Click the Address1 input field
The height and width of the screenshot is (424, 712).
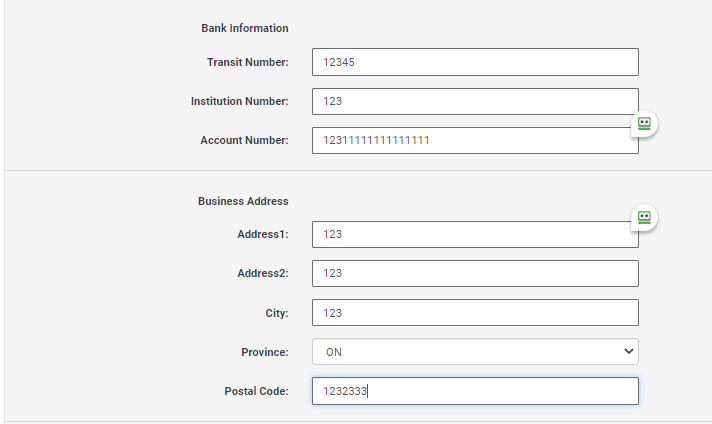[x=475, y=234]
